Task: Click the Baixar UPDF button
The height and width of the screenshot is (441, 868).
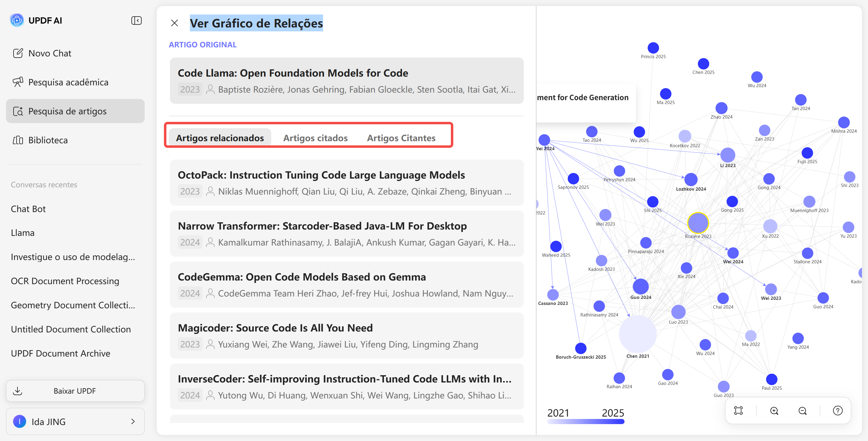Action: 75,391
